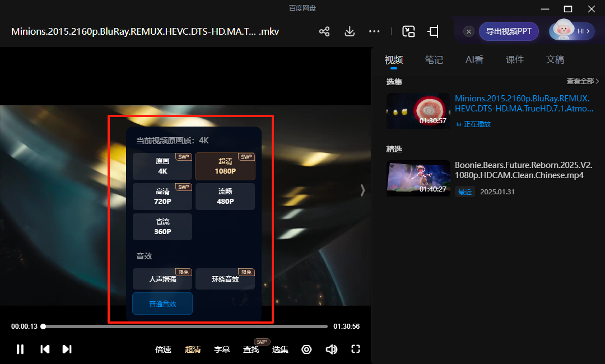Collapse the right side panel arrow
The height and width of the screenshot is (364, 605).
[362, 190]
